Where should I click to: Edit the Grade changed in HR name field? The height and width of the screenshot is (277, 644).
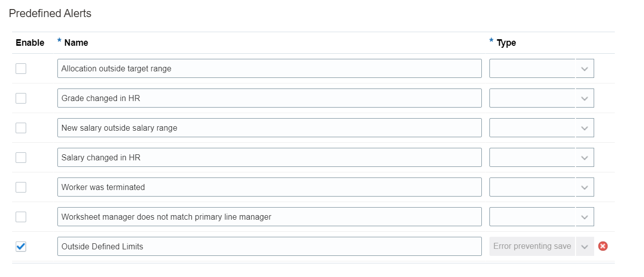[x=269, y=99]
